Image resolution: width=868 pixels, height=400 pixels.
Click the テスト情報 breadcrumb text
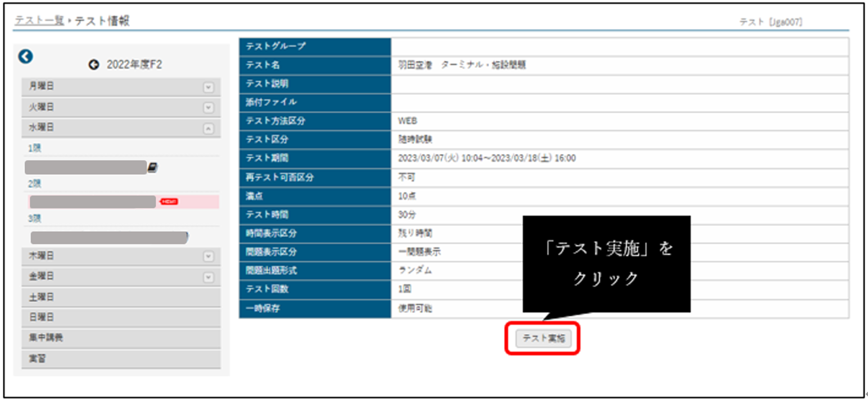pos(102,21)
